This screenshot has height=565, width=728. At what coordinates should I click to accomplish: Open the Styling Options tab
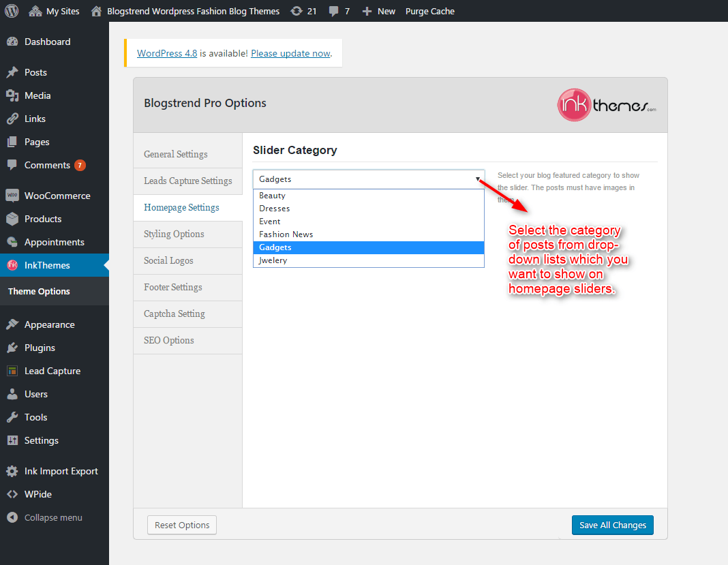click(x=188, y=234)
